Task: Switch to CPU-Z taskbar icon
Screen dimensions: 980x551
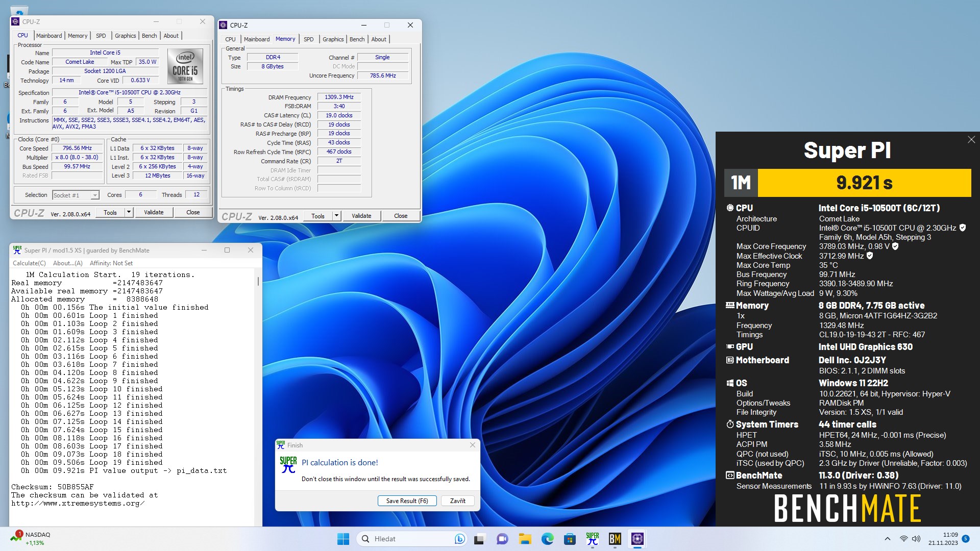Action: coord(637,539)
